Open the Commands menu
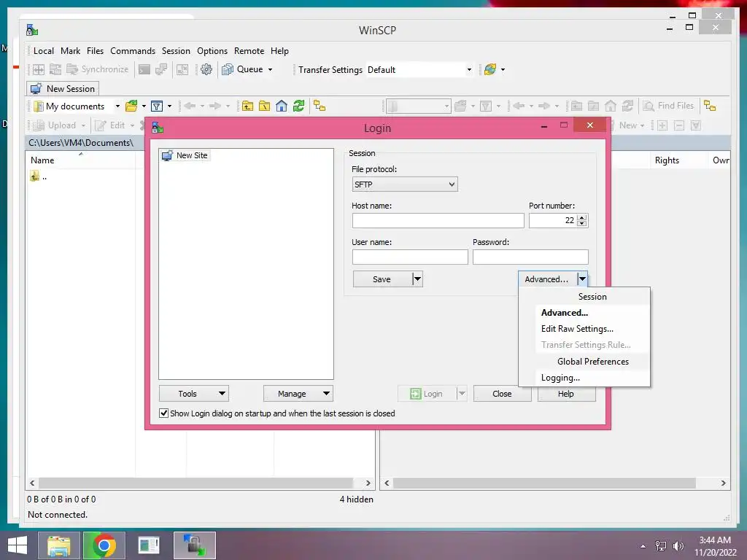Viewport: 747px width, 560px height. (x=133, y=51)
